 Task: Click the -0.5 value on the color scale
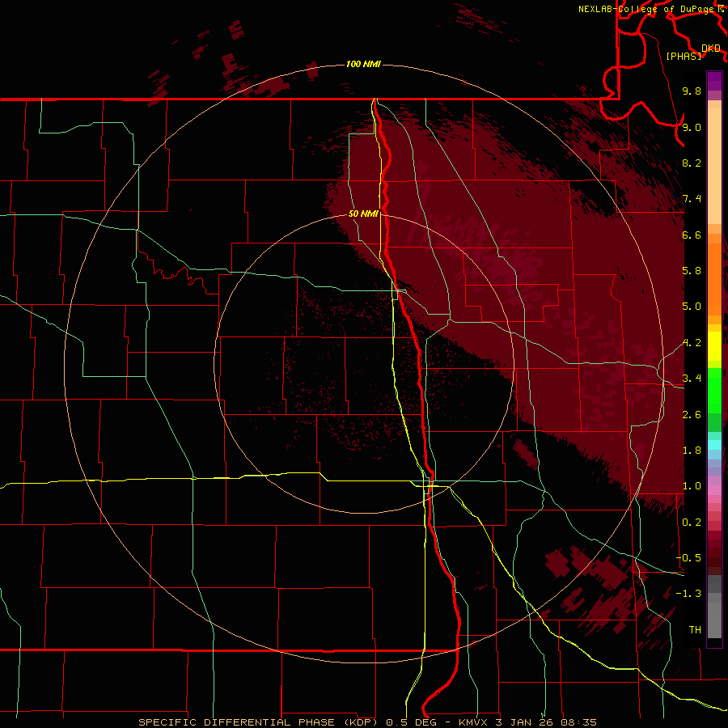pos(688,558)
